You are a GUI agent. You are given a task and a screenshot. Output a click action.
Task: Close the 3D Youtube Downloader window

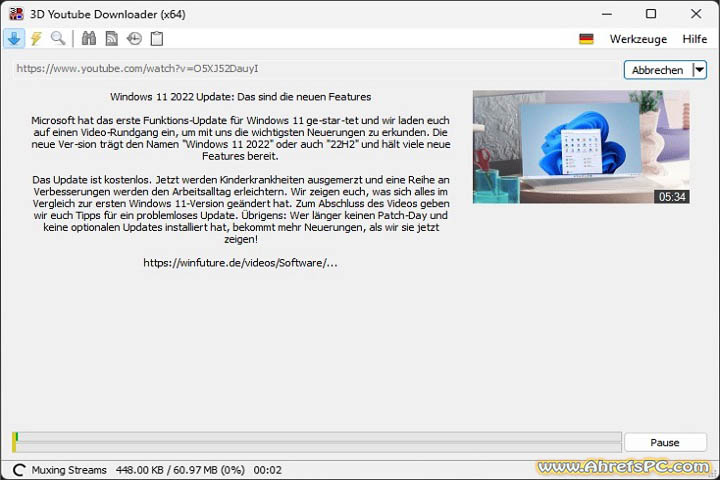point(696,14)
